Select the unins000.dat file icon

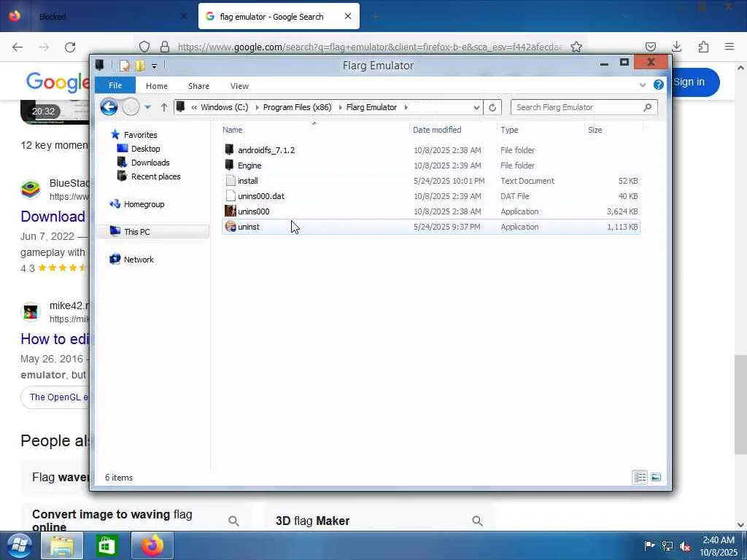coord(231,195)
